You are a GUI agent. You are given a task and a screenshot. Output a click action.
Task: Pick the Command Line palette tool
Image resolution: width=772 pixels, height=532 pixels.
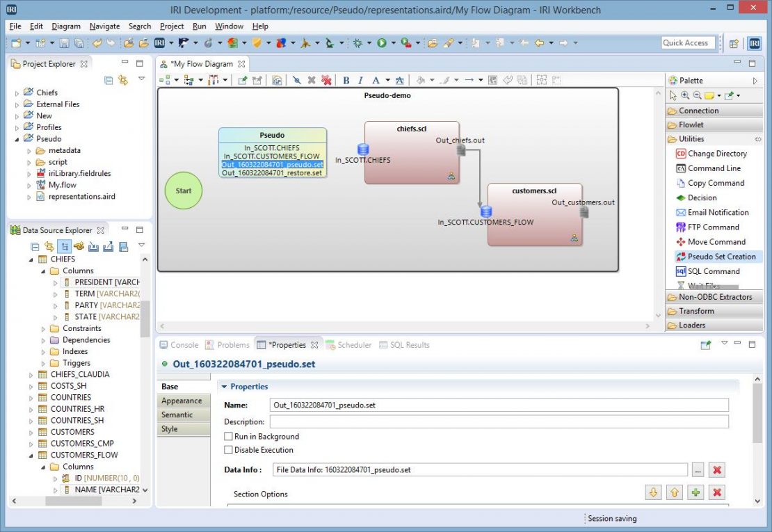click(709, 168)
